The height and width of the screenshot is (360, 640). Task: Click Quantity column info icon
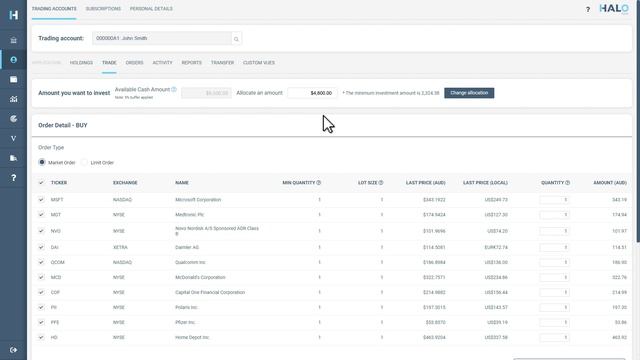567,182
